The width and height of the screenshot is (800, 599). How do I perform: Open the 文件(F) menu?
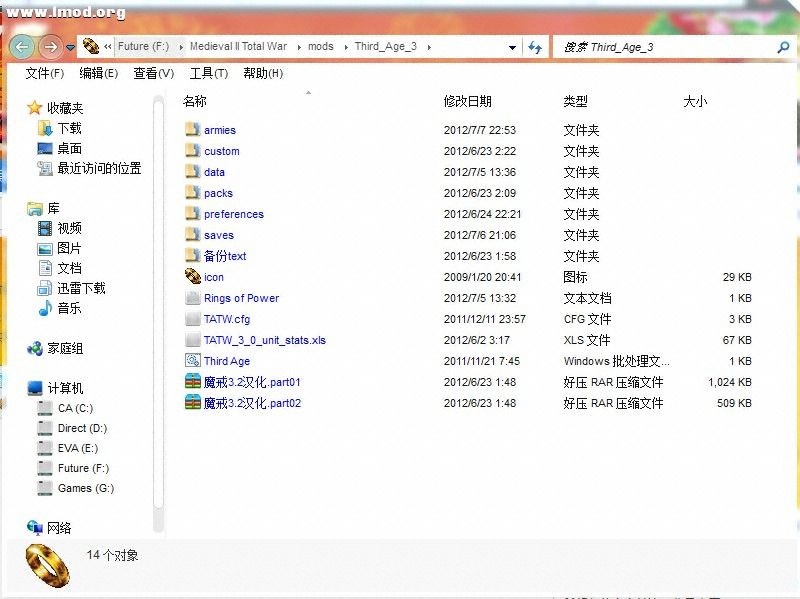44,73
